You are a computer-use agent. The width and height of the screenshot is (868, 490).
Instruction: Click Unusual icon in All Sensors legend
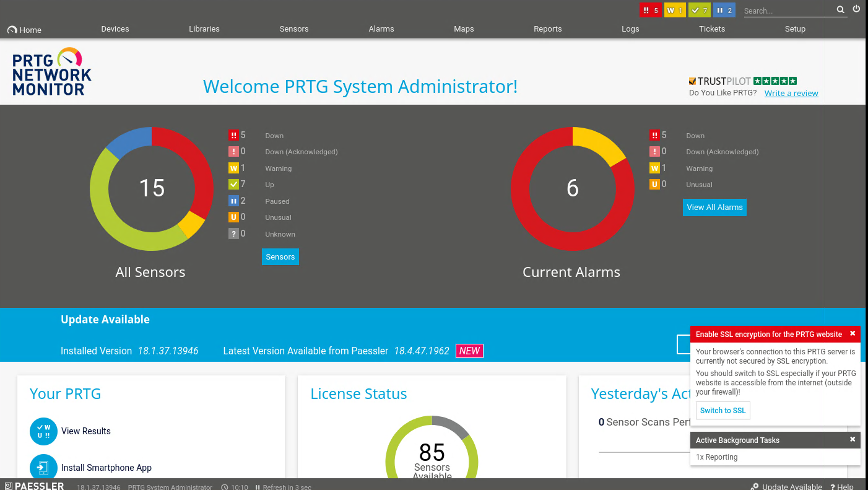point(233,217)
